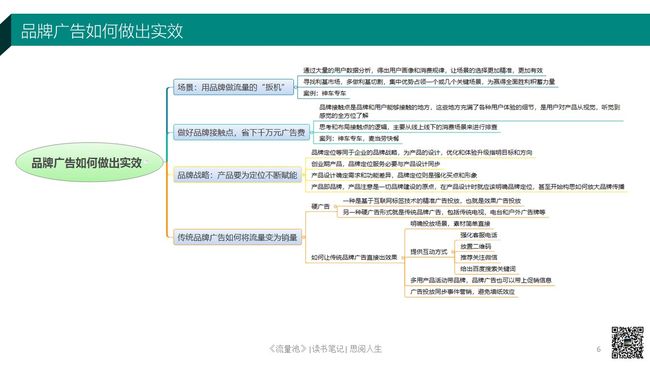The width and height of the screenshot is (650, 366).
Task: Click the page number 6
Action: click(x=598, y=349)
